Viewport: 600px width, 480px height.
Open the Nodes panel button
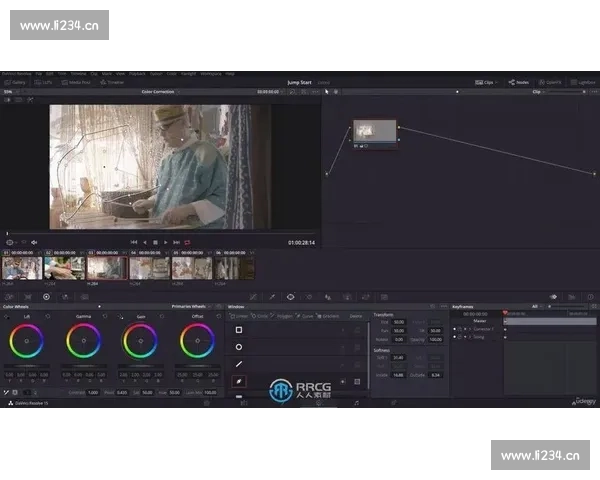518,82
